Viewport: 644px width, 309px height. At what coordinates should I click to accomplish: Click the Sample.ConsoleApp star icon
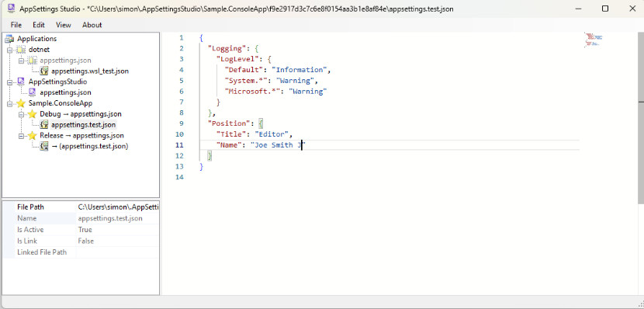21,103
